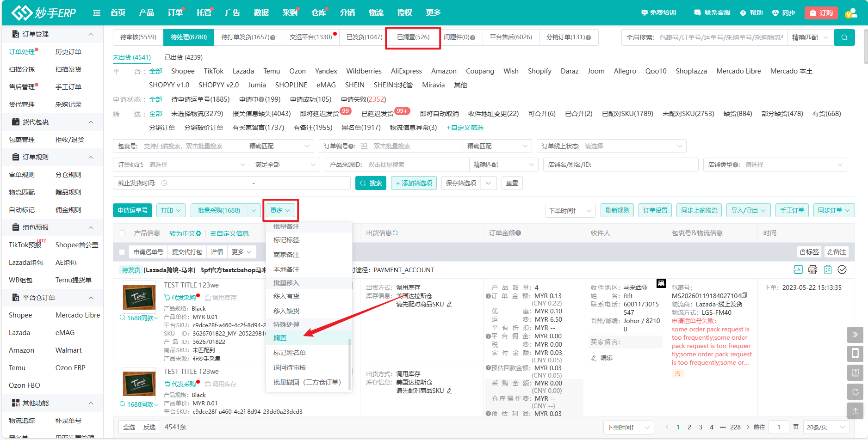Click the first product Test thumbnail
The width and height of the screenshot is (868, 440).
[139, 297]
